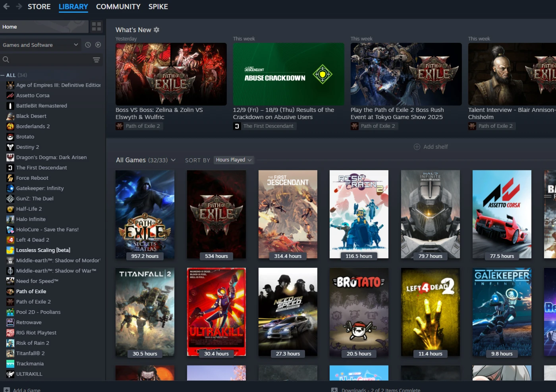The height and width of the screenshot is (392, 556).
Task: Switch to grid collections view icon
Action: [97, 27]
